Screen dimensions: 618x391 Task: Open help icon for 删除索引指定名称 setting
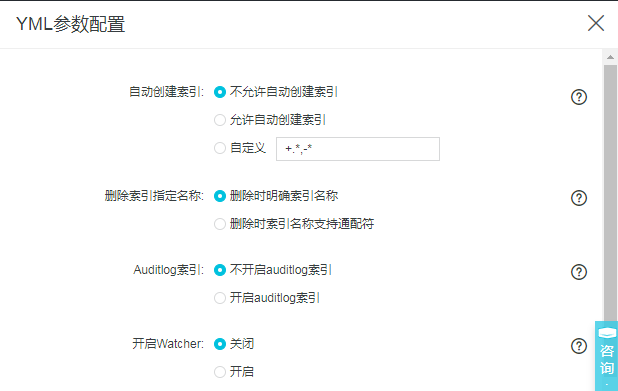tap(579, 198)
